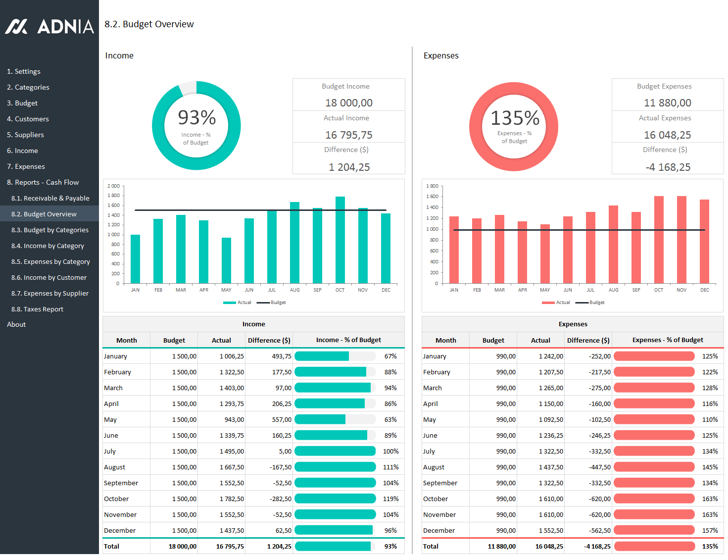
Task: Expand 8. Reports - Cash Flow section
Action: [x=43, y=182]
